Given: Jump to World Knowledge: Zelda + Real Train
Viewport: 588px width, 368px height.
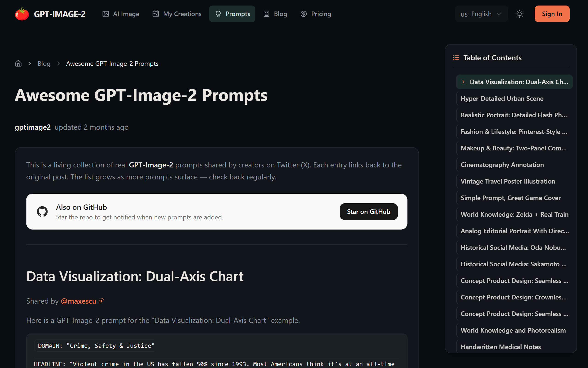Looking at the screenshot, I should tap(514, 214).
